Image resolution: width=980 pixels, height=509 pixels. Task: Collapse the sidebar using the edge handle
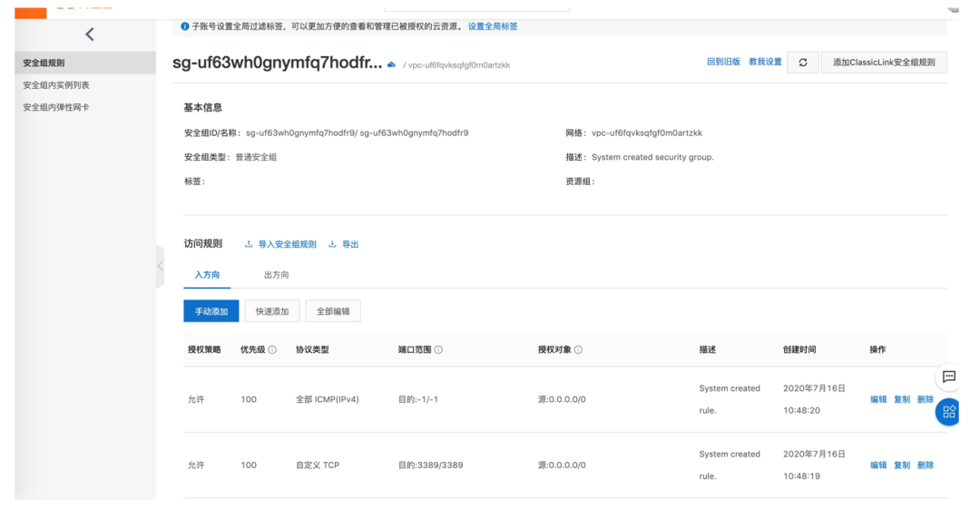click(161, 266)
